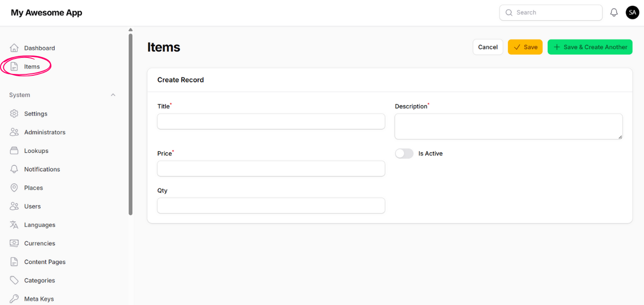Click the notification bell icon in header

[x=614, y=13]
